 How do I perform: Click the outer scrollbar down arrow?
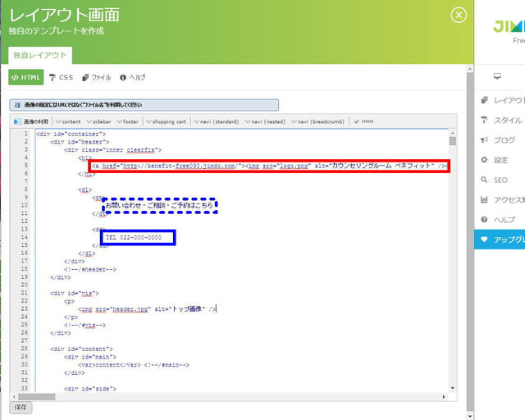coord(470,417)
